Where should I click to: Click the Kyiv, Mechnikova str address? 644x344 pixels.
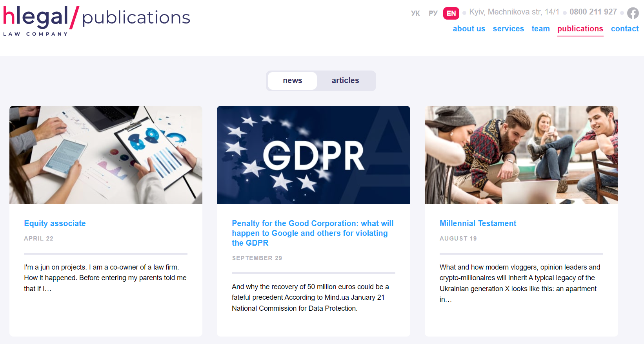(x=514, y=12)
